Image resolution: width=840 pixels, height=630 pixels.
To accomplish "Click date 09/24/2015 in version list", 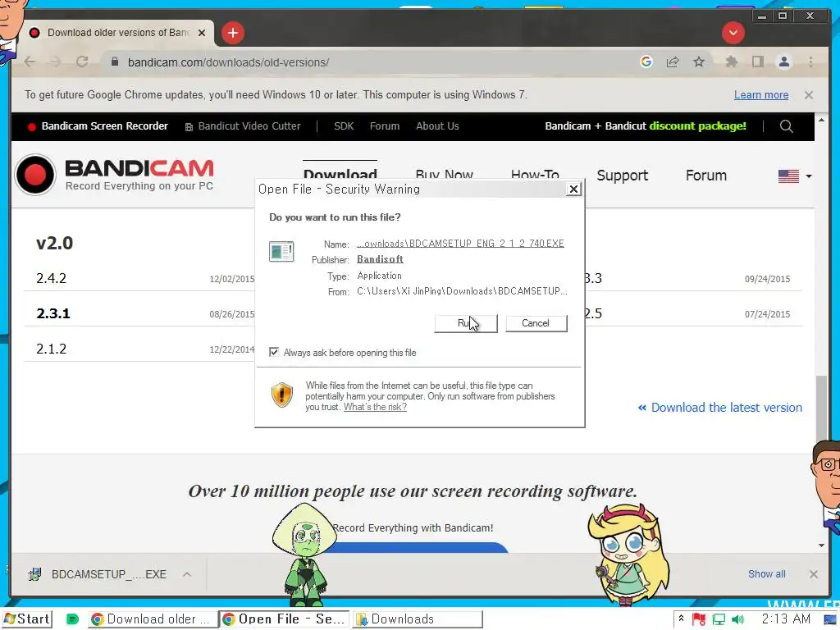I will tap(767, 279).
